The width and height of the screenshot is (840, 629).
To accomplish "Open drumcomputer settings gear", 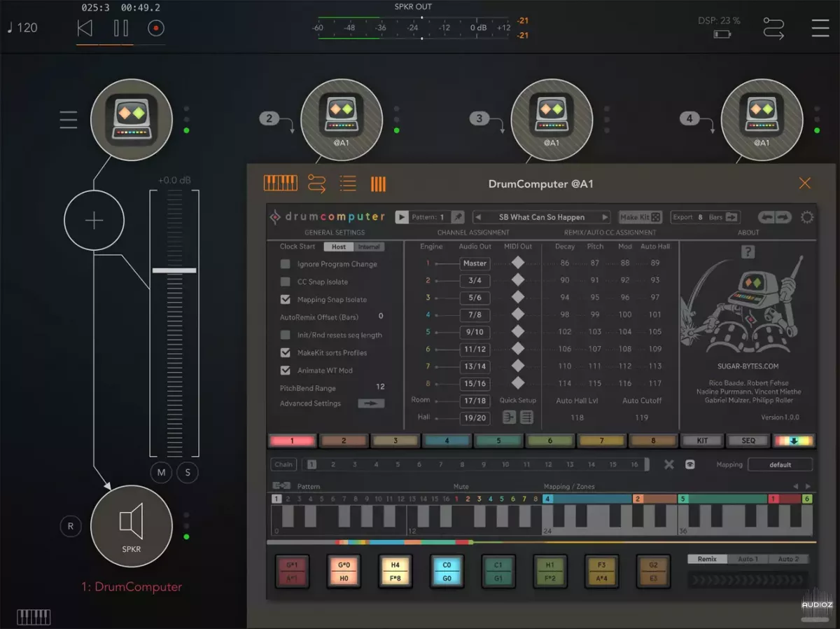I will 807,217.
